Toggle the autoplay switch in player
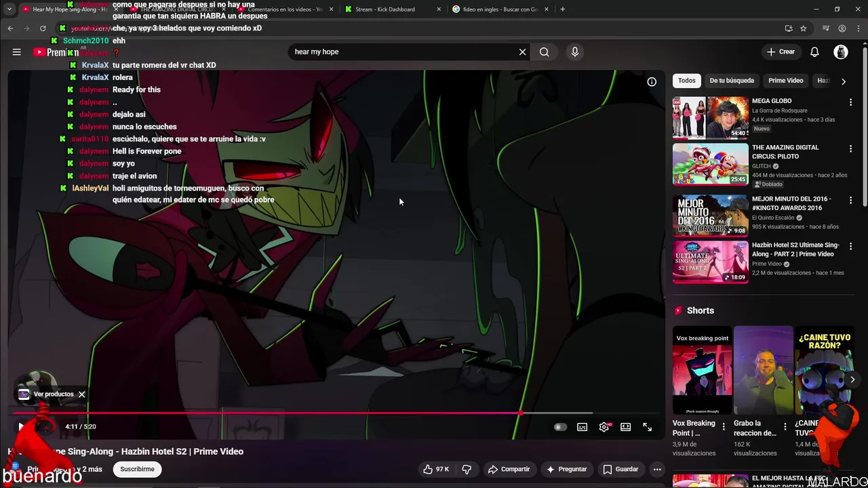The width and height of the screenshot is (868, 488). [x=560, y=427]
